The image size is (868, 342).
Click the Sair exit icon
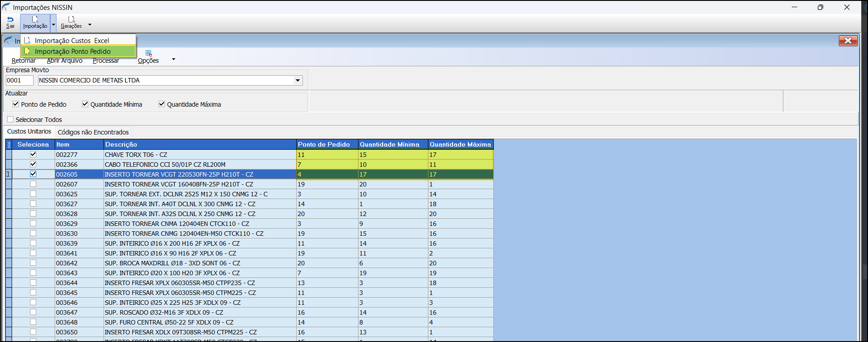(10, 20)
